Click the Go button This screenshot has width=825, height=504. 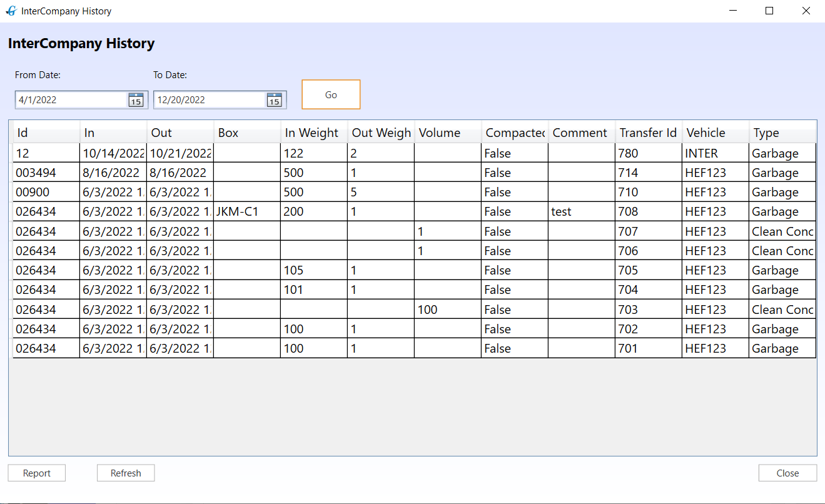point(331,95)
